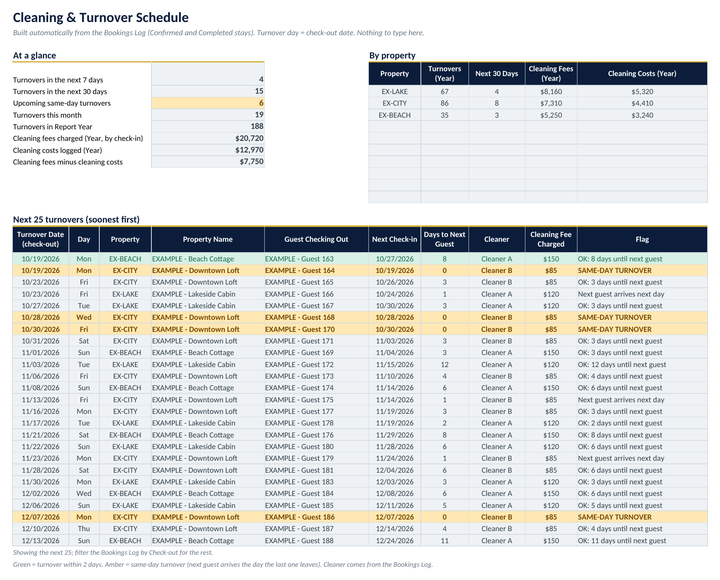This screenshot has width=720, height=580.
Task: Select the EX-CITY turnovers value 86
Action: (444, 103)
